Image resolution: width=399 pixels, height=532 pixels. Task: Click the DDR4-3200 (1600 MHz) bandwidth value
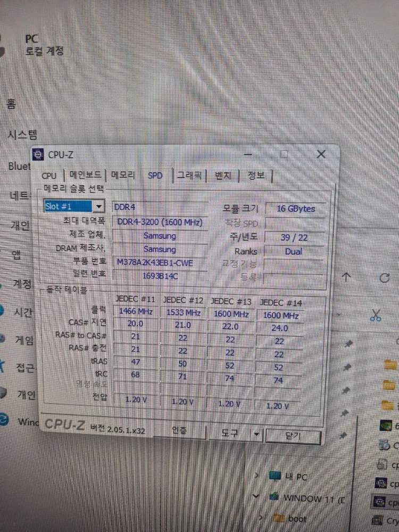point(160,222)
